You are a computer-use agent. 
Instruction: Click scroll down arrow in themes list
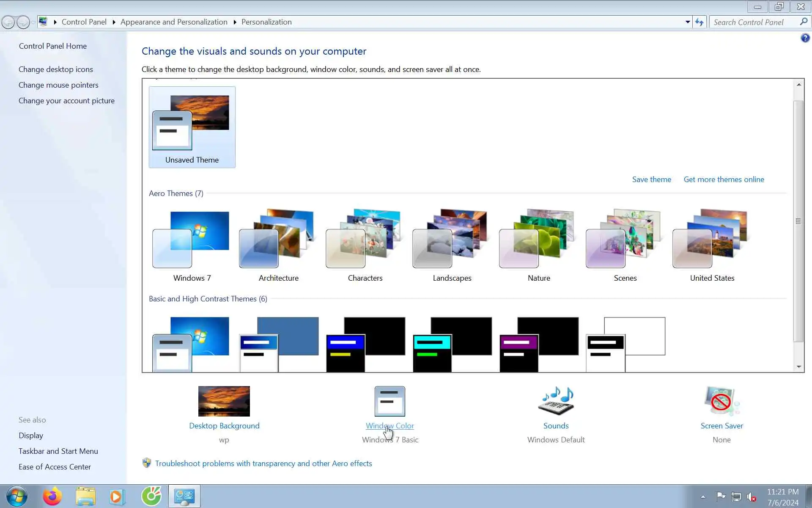tap(798, 367)
